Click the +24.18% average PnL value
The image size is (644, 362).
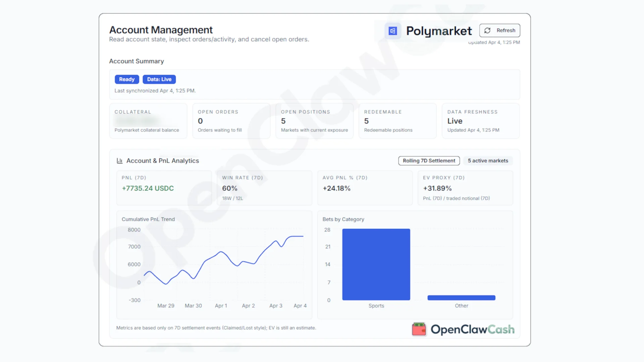(336, 188)
